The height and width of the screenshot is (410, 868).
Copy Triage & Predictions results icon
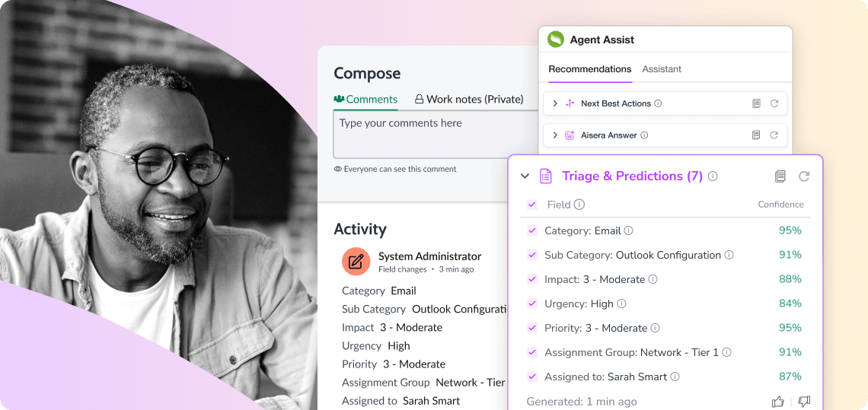780,176
